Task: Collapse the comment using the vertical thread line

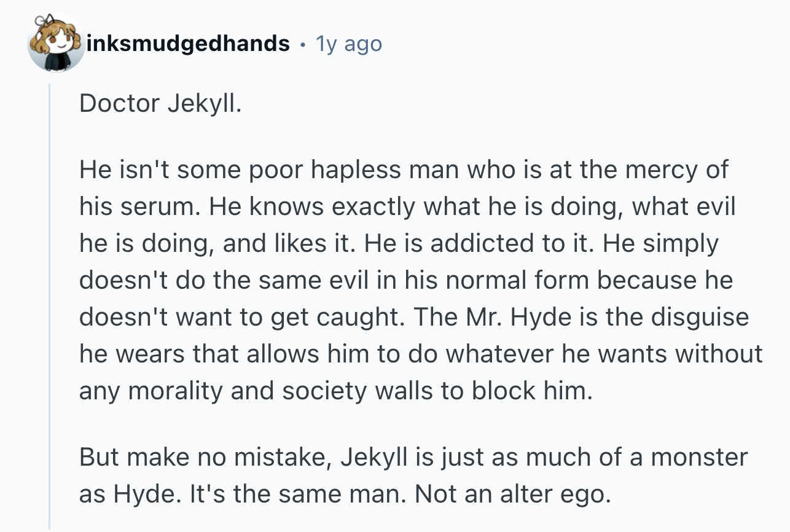Action: coord(50,307)
